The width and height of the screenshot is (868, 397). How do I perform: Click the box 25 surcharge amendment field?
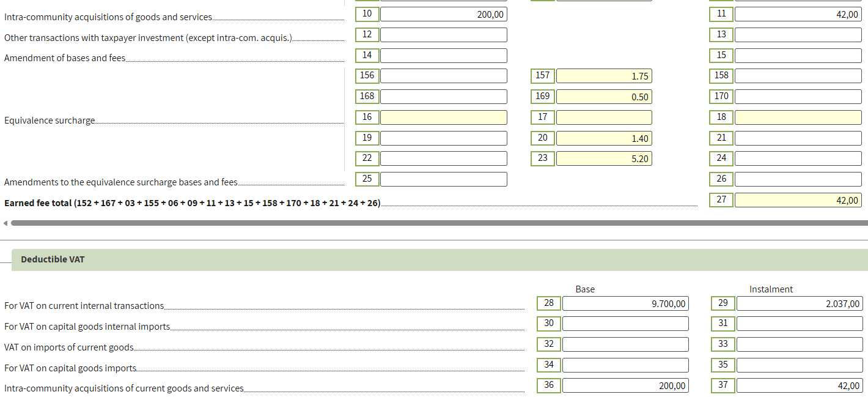(443, 179)
